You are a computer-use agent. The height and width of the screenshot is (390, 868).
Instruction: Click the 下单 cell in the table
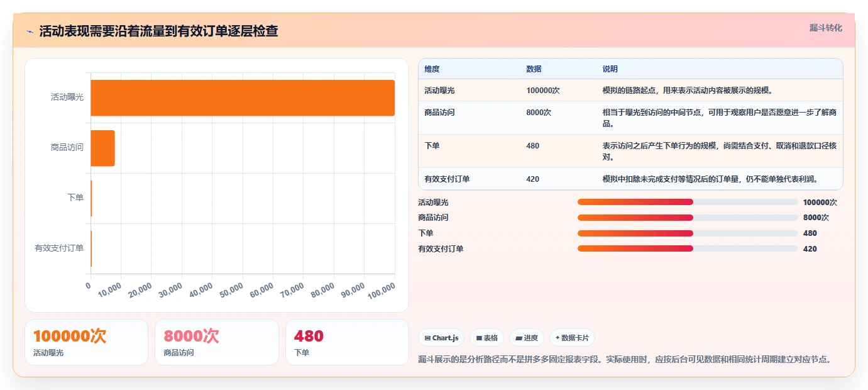click(x=432, y=146)
